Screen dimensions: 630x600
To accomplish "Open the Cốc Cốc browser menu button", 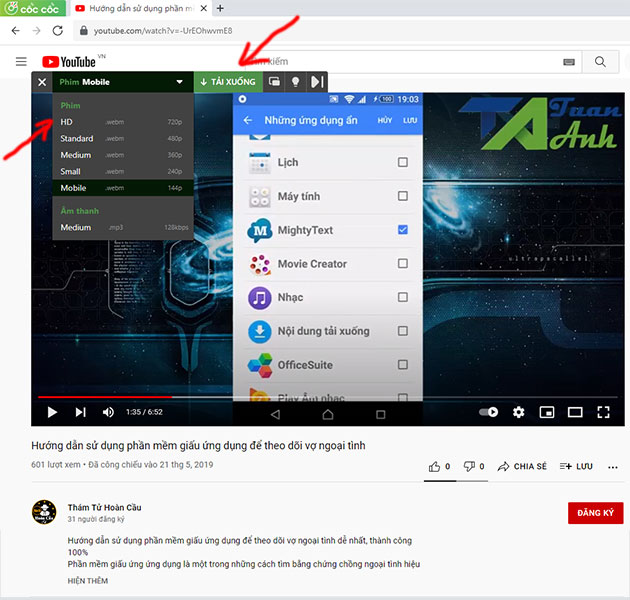I will pyautogui.click(x=32, y=8).
